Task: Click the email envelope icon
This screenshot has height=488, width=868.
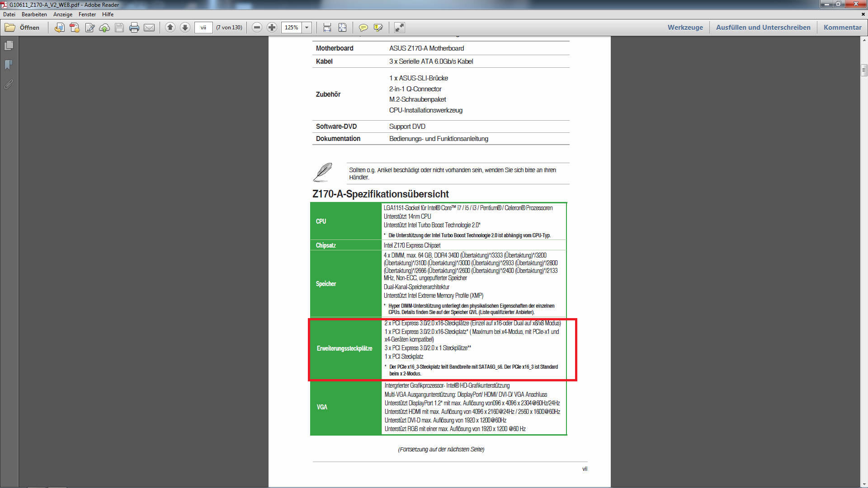Action: coord(149,28)
